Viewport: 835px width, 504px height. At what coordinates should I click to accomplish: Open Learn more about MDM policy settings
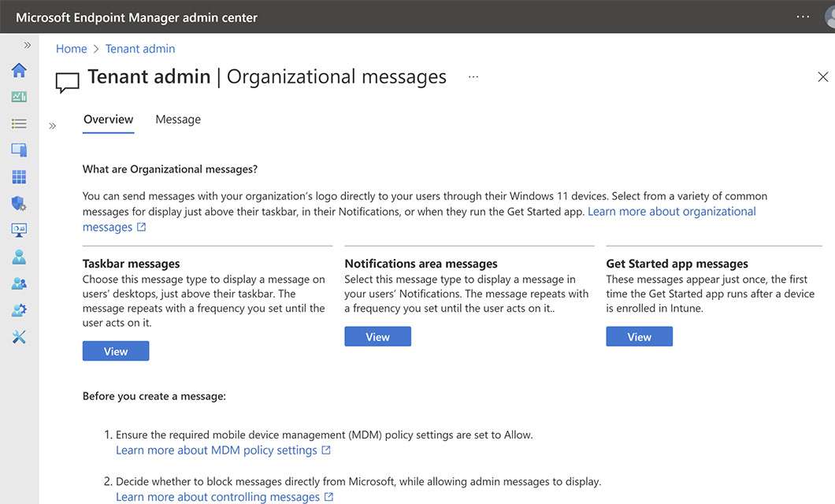coord(217,450)
